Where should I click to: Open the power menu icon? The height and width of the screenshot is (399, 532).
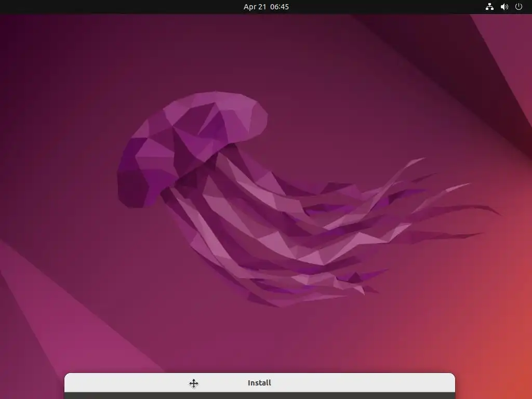[x=518, y=7]
